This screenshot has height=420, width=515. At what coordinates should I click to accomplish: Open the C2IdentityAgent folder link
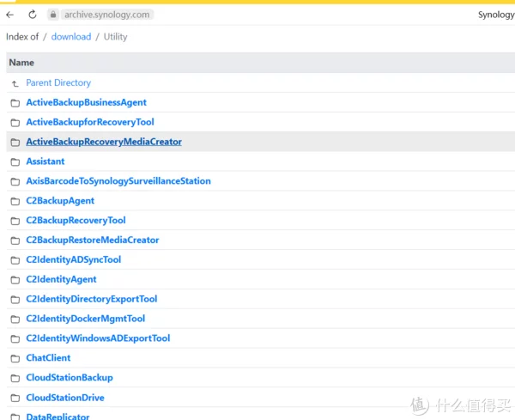[61, 279]
